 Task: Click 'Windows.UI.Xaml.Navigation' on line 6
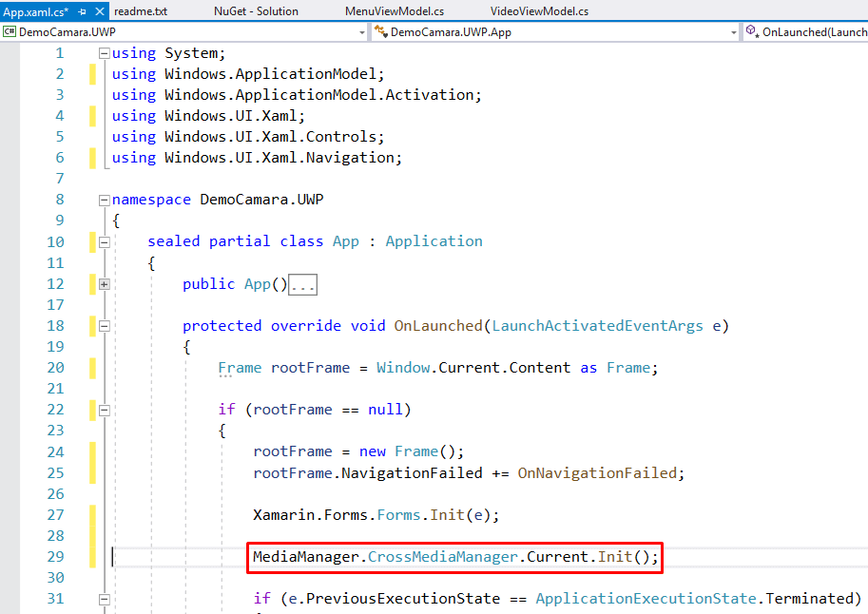click(279, 158)
